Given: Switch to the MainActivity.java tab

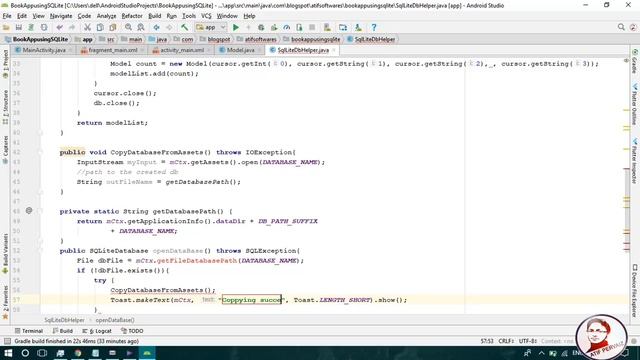Looking at the screenshot, I should tap(44, 50).
